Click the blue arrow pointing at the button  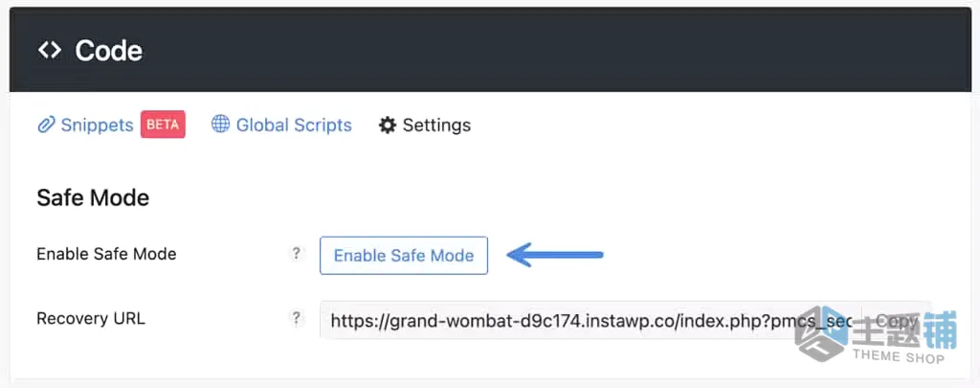pos(555,255)
